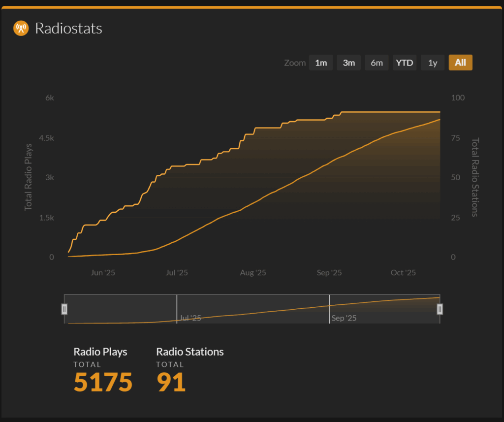This screenshot has height=422, width=504.
Task: Click the right navigator range handle
Action: click(x=440, y=309)
